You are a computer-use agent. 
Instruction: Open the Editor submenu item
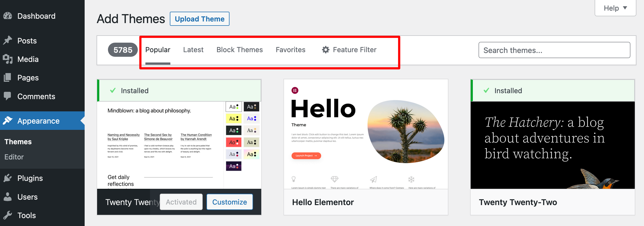[14, 157]
